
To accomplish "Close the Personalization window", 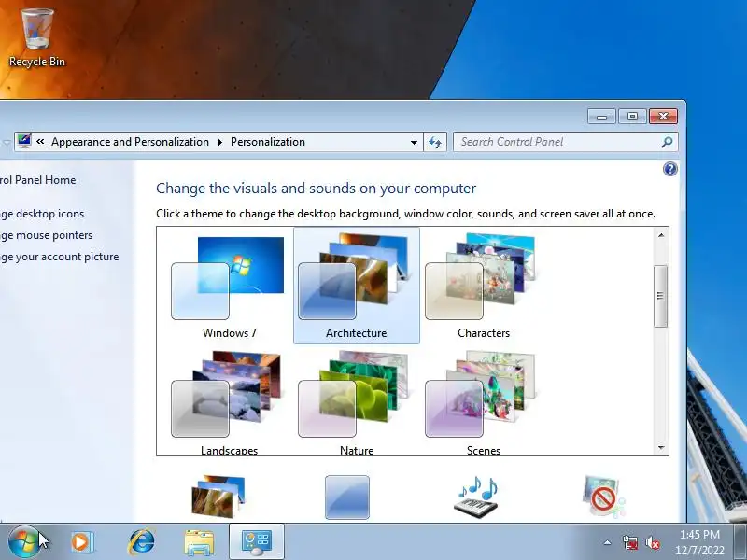I will click(663, 116).
